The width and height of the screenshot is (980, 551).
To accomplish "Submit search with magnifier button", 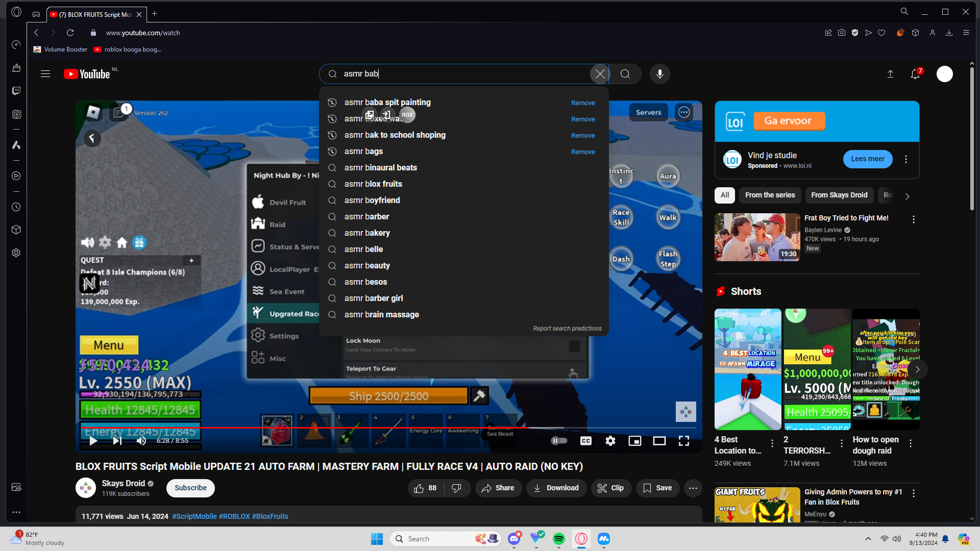I will pos(625,74).
